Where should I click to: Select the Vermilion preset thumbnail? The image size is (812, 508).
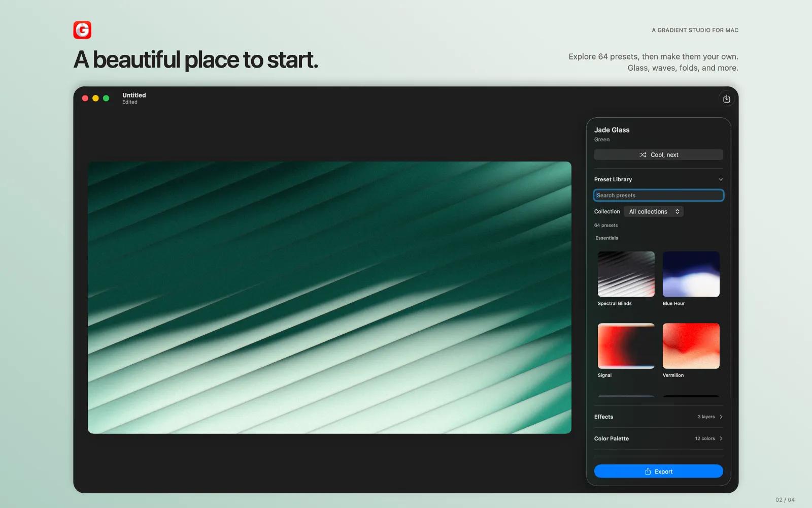(x=691, y=345)
